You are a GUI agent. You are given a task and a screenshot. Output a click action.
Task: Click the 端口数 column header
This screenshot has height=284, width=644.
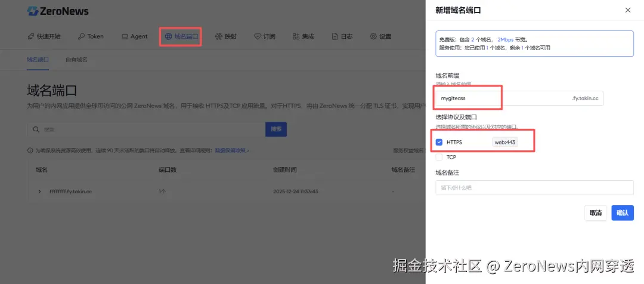168,169
